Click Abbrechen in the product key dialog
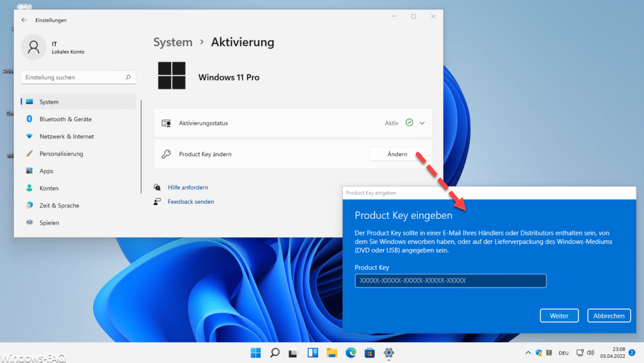Image resolution: width=644 pixels, height=363 pixels. (x=609, y=316)
